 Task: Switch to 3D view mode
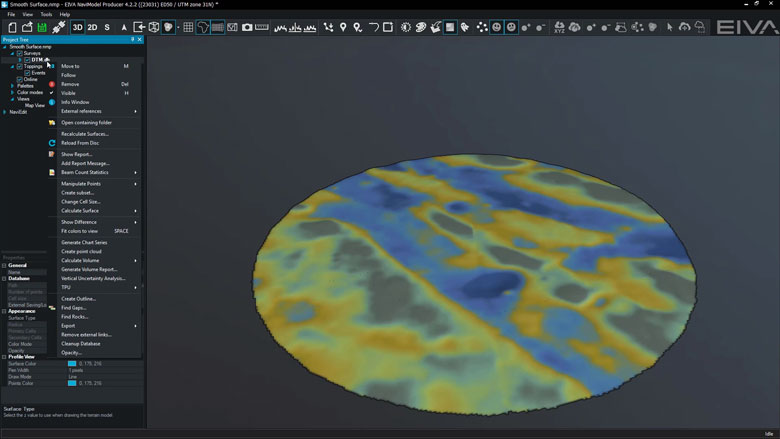pos(77,27)
